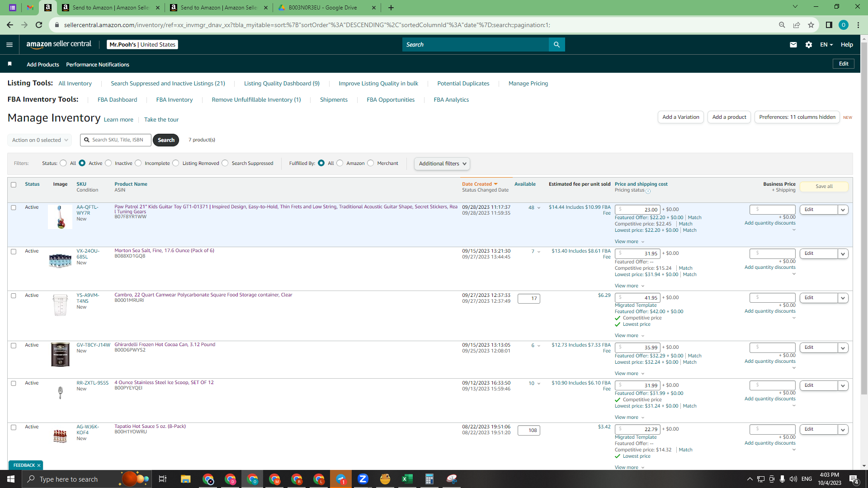Select the Incomplete status radio button
868x488 pixels.
click(x=138, y=163)
